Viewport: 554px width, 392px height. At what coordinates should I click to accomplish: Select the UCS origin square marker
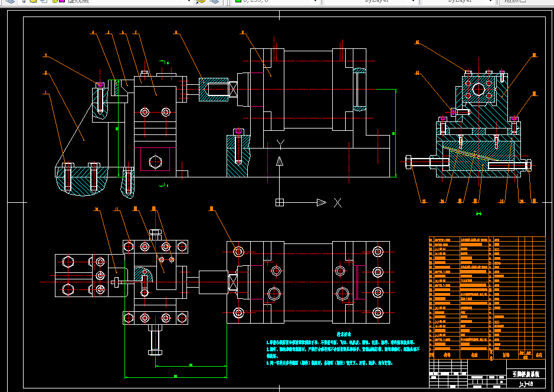tap(280, 202)
